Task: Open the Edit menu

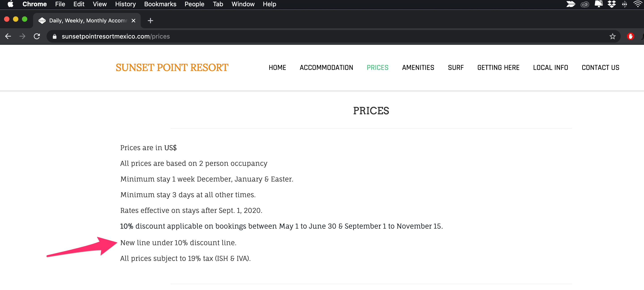Action: point(79,4)
